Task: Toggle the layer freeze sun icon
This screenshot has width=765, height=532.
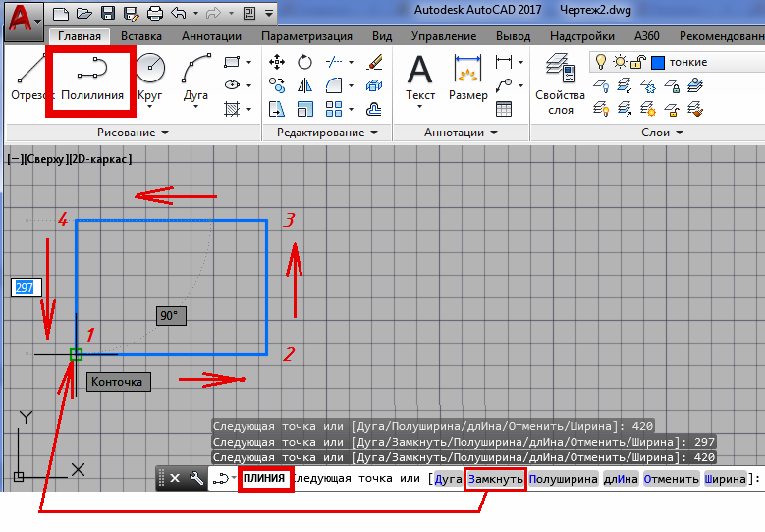Action: [622, 62]
